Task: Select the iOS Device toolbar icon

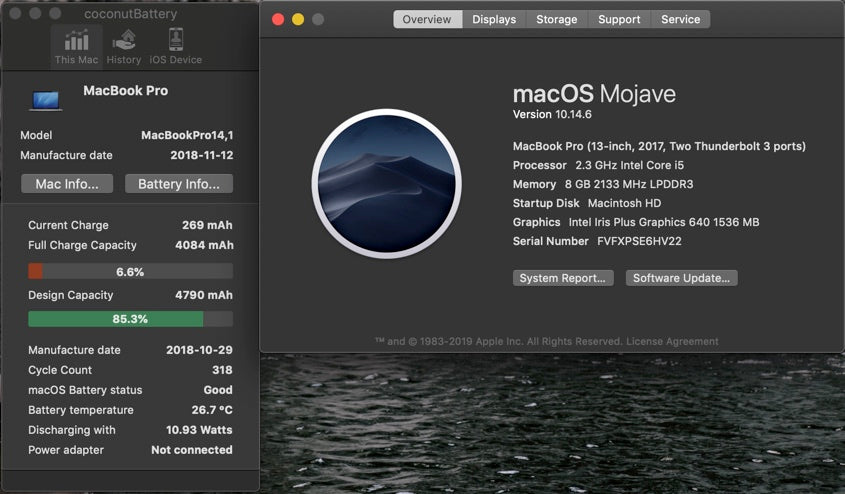Action: (175, 46)
